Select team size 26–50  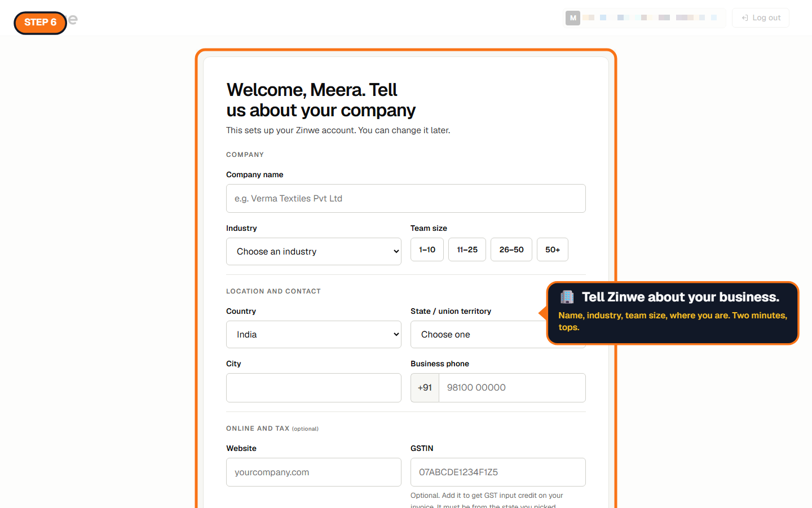pyautogui.click(x=511, y=249)
